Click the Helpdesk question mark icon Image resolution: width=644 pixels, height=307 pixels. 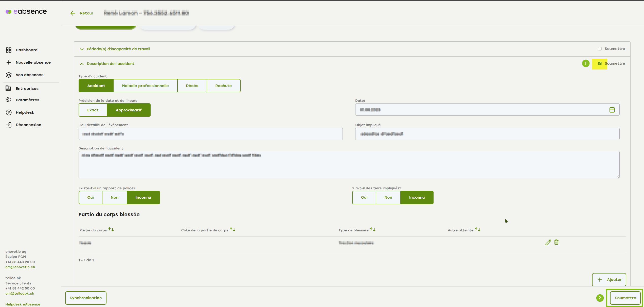(x=9, y=112)
